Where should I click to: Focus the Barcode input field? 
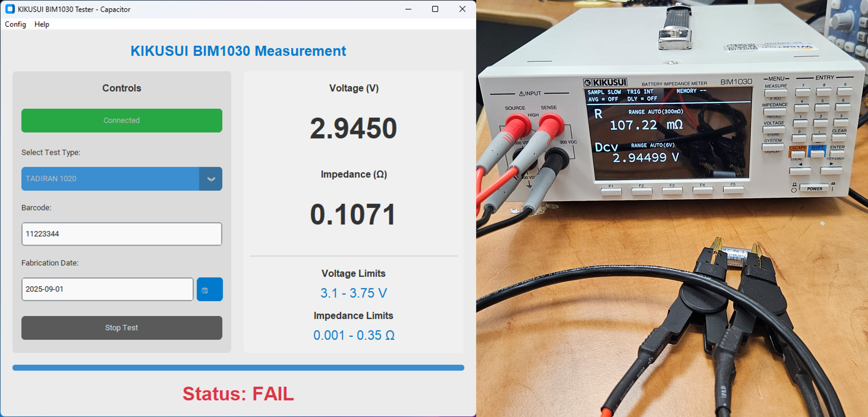point(122,234)
